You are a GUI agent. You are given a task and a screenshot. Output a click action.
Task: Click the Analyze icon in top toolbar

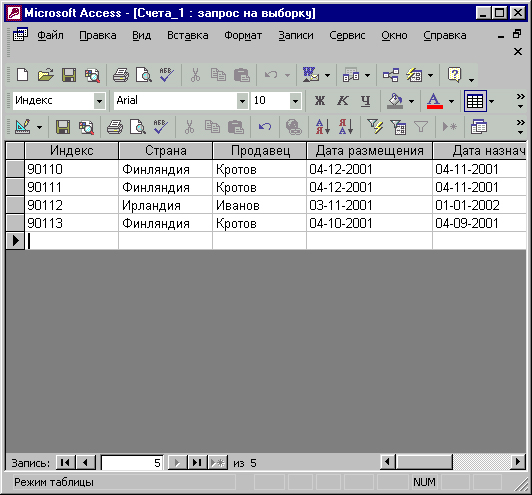click(x=351, y=75)
